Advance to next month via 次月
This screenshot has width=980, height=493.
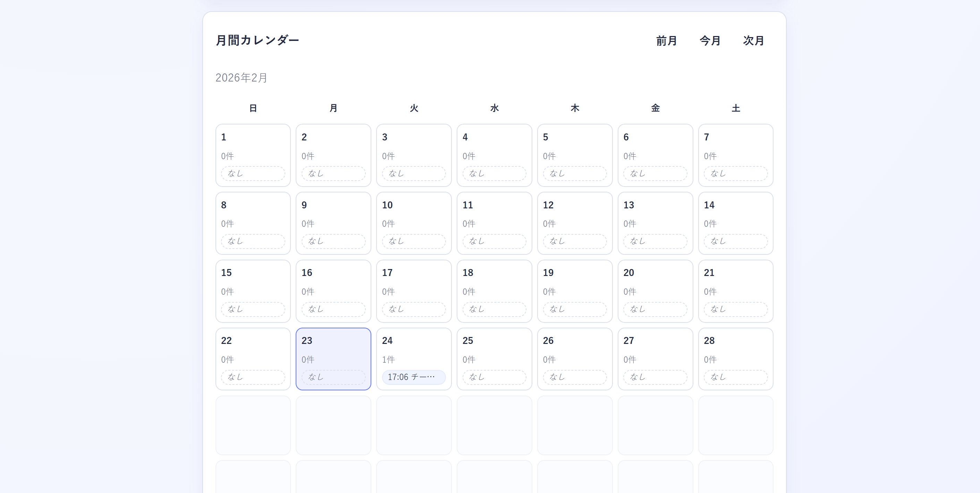click(x=753, y=41)
